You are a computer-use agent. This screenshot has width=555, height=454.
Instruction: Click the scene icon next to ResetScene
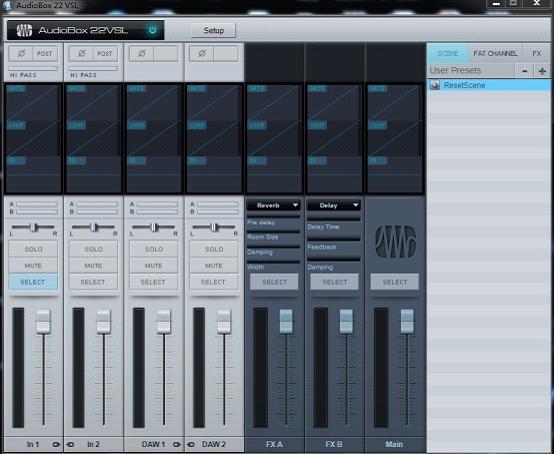[x=435, y=85]
